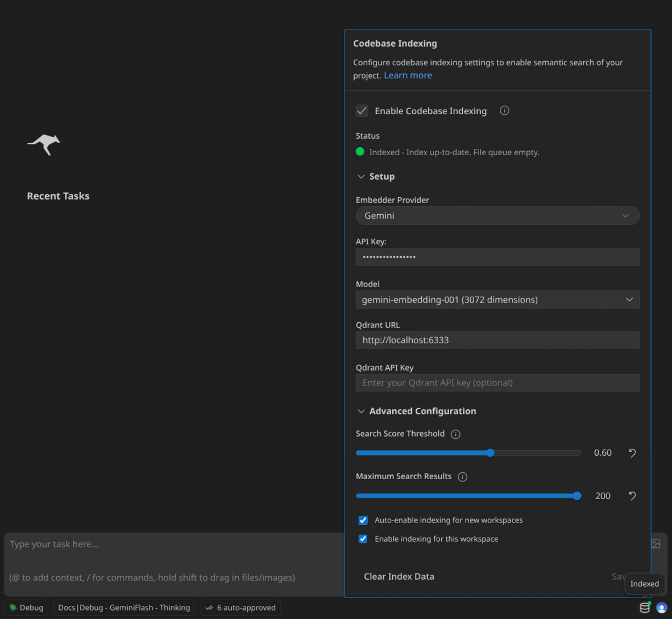Click the add image icon in task input
The width and height of the screenshot is (672, 619).
pyautogui.click(x=656, y=544)
